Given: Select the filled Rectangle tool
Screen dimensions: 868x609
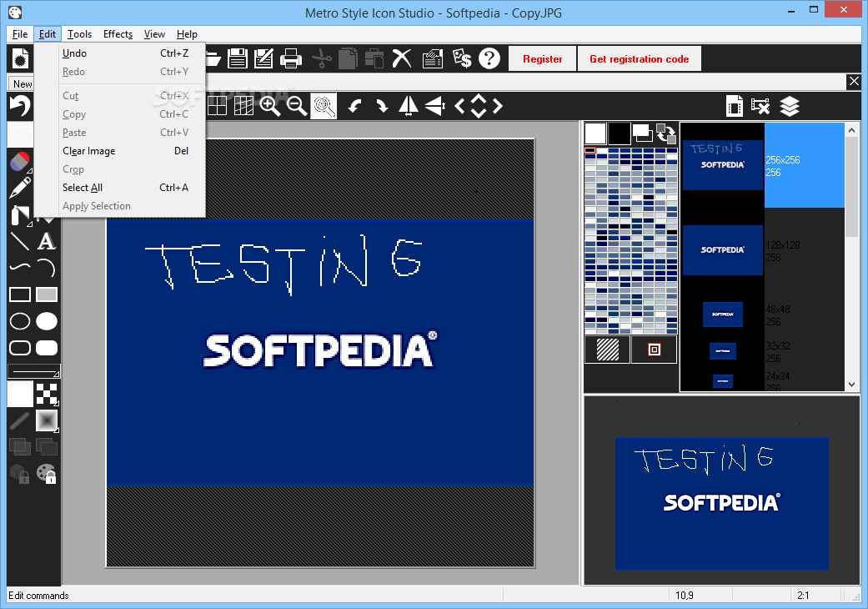Looking at the screenshot, I should click(x=47, y=294).
